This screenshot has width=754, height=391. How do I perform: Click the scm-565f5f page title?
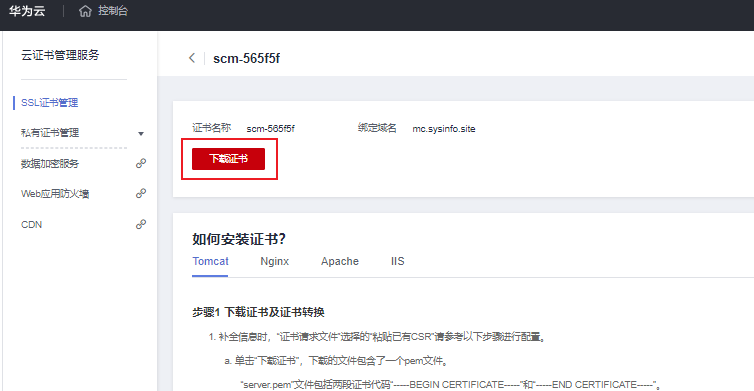coord(247,58)
